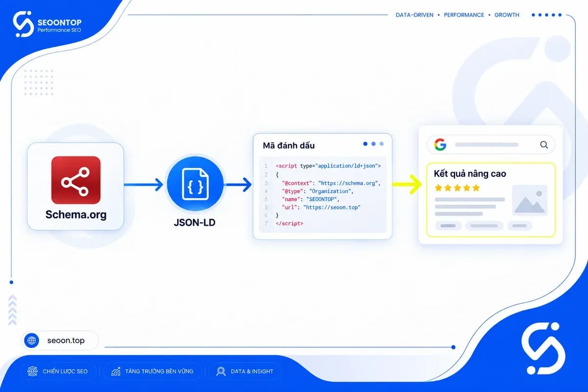Click the GROWTH header text
The height and width of the screenshot is (392, 588).
507,15
